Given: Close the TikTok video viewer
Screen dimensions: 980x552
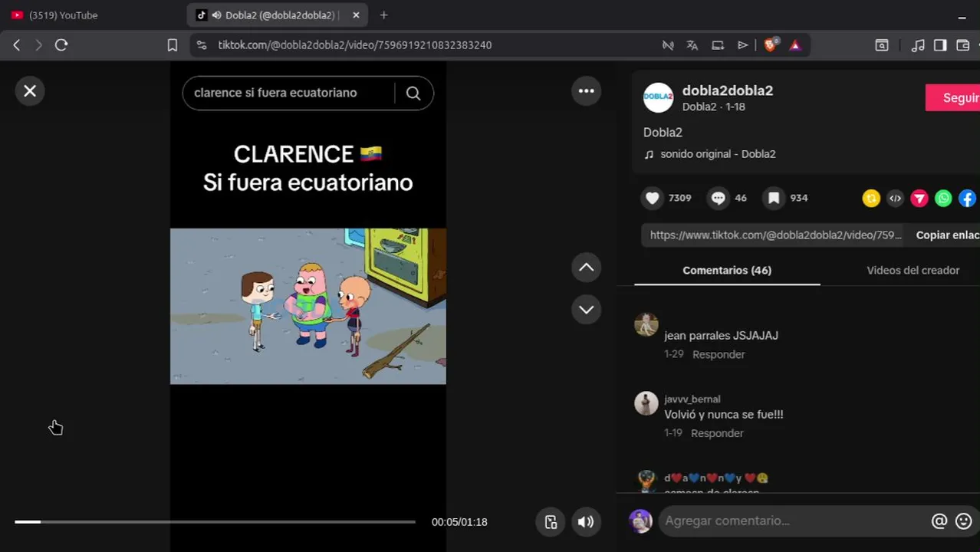Looking at the screenshot, I should 30,91.
